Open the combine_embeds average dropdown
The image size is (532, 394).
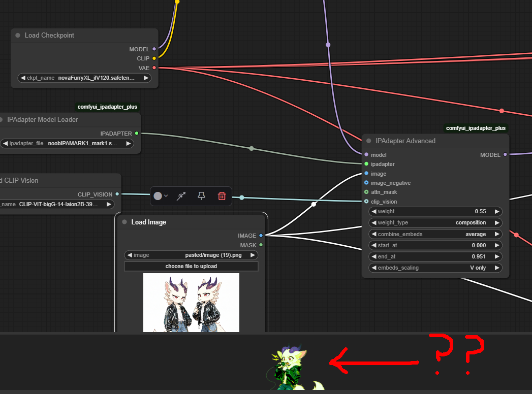[x=435, y=234]
